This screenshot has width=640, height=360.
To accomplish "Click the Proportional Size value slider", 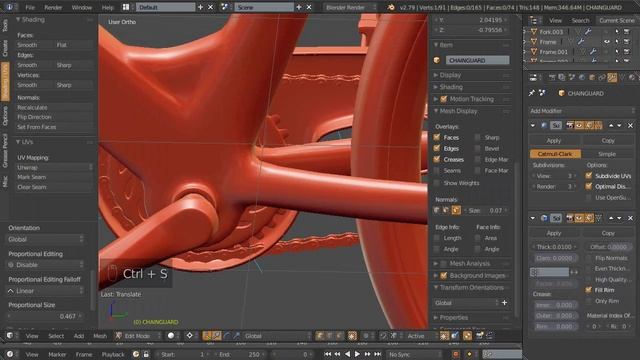I will pos(45,316).
